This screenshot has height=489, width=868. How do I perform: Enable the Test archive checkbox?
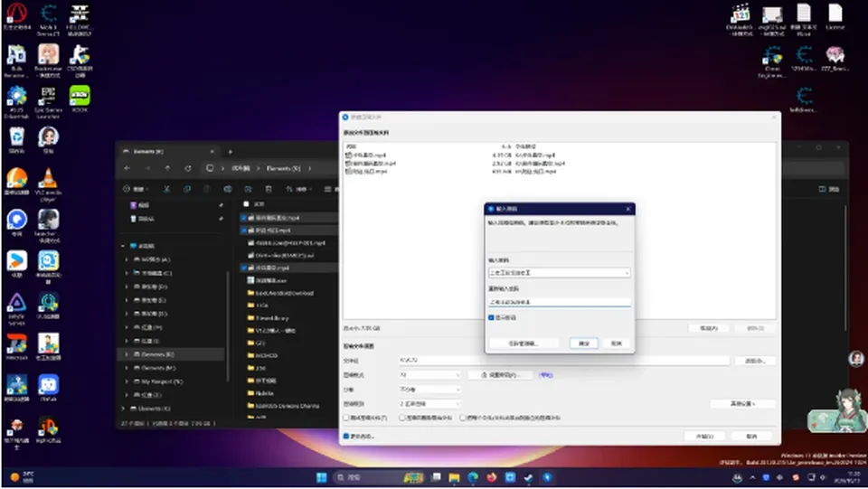346,418
